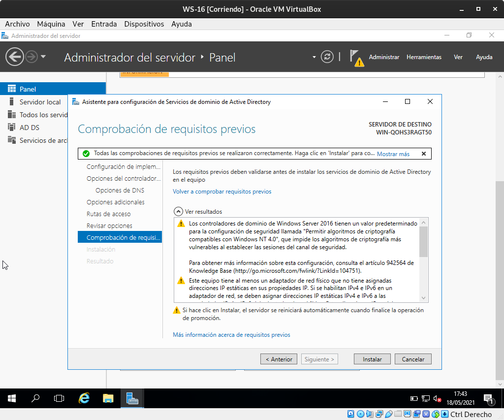Open the action center notification icon
This screenshot has height=420, width=504.
pos(488,398)
